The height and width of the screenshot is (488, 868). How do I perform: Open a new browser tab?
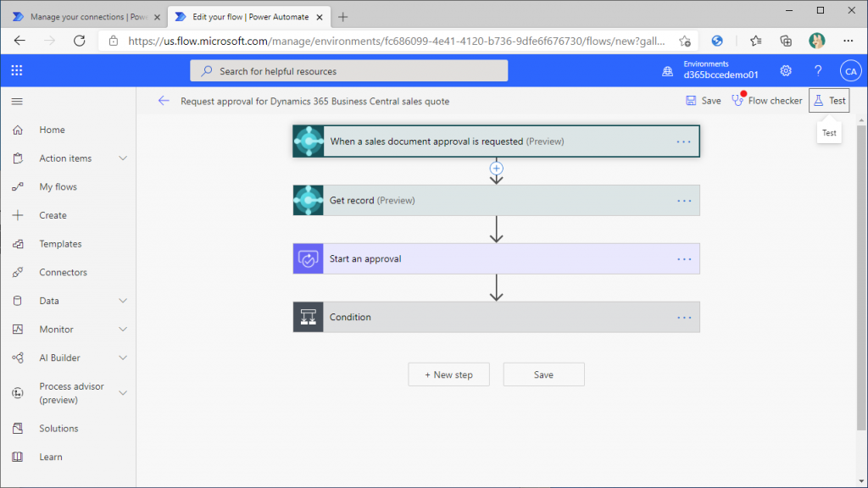click(x=342, y=17)
